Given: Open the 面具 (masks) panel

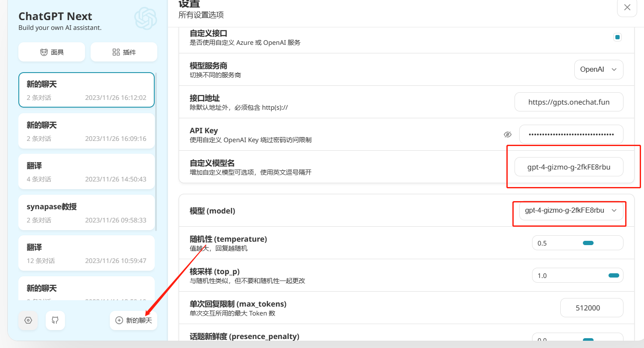Looking at the screenshot, I should [51, 52].
